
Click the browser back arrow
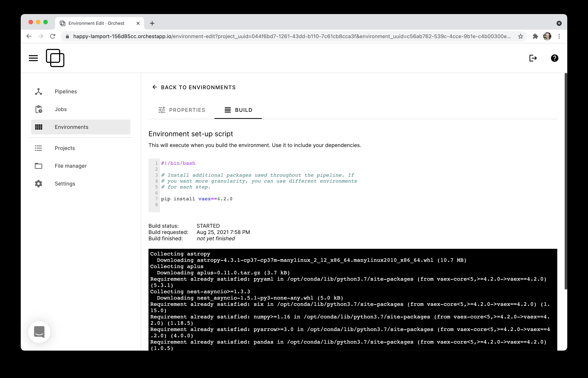(29, 36)
